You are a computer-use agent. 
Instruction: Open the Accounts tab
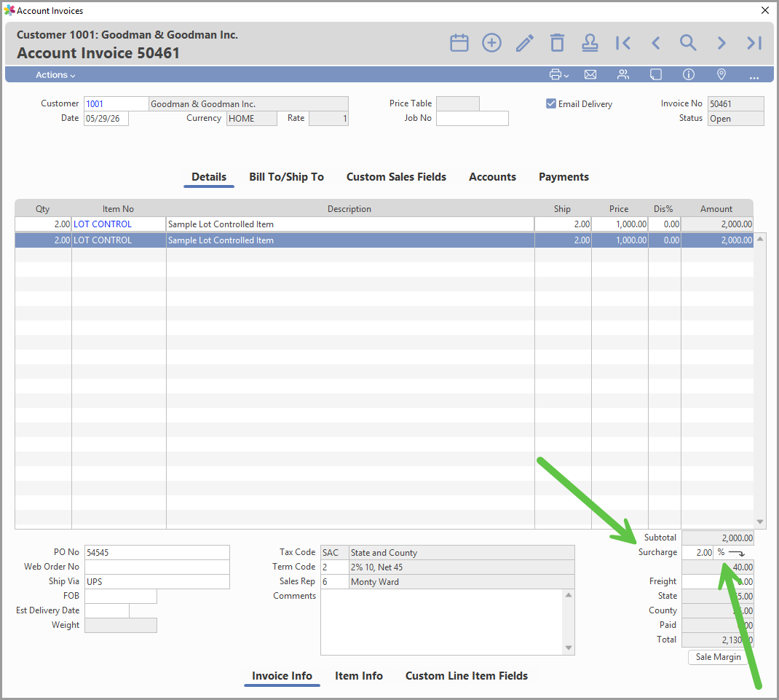coord(492,177)
